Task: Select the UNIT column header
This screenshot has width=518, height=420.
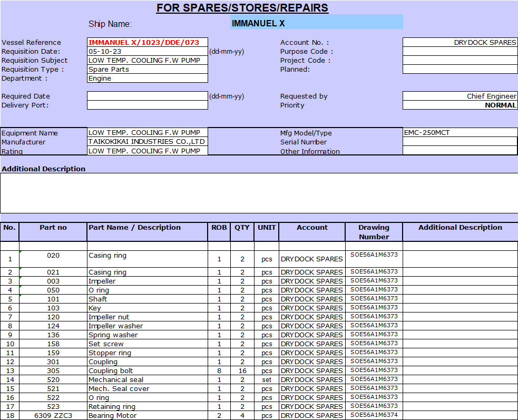Action: click(267, 232)
